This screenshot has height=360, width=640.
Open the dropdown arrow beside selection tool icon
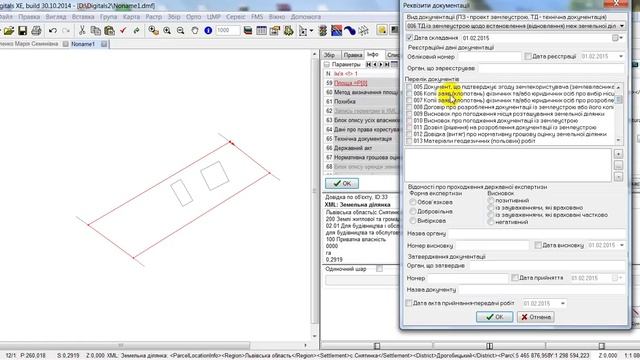pos(311,31)
